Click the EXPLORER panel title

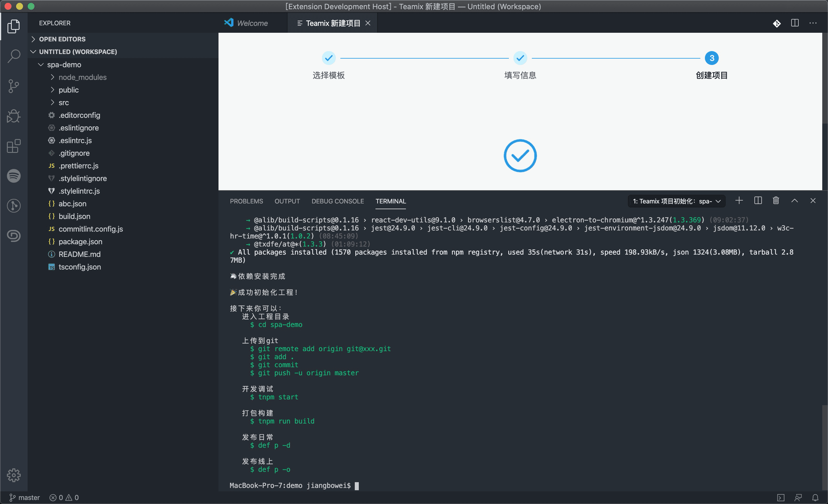55,23
